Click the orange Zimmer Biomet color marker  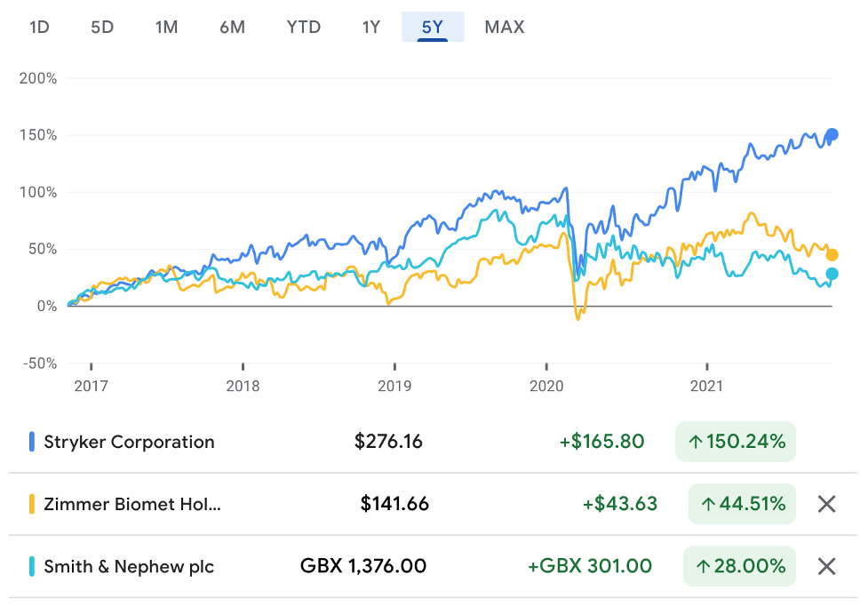coord(32,504)
